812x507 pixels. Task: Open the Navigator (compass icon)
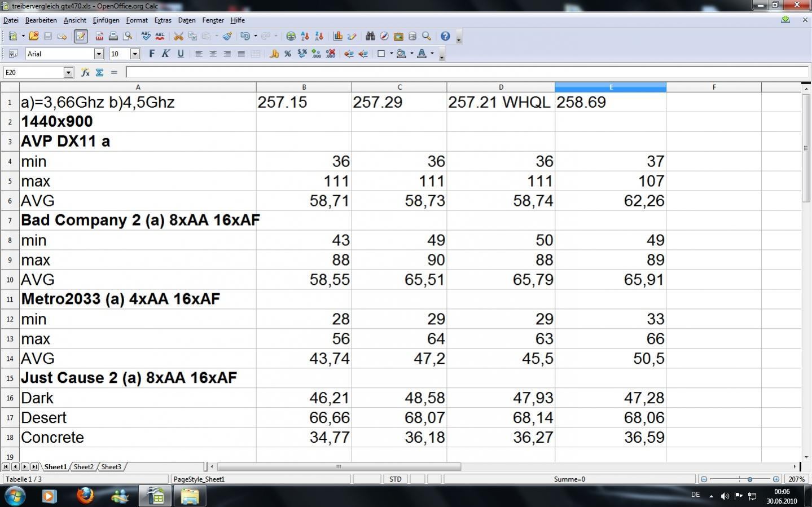(x=384, y=36)
